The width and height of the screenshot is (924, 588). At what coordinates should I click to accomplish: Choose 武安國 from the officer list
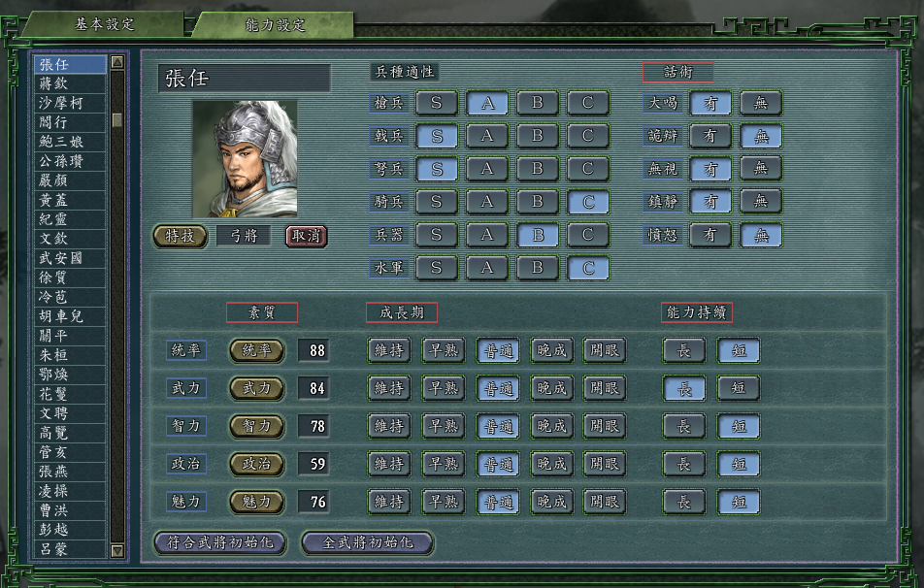click(x=70, y=258)
